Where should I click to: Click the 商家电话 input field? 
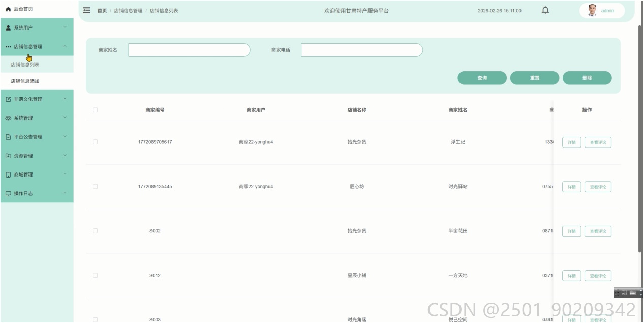click(x=362, y=50)
